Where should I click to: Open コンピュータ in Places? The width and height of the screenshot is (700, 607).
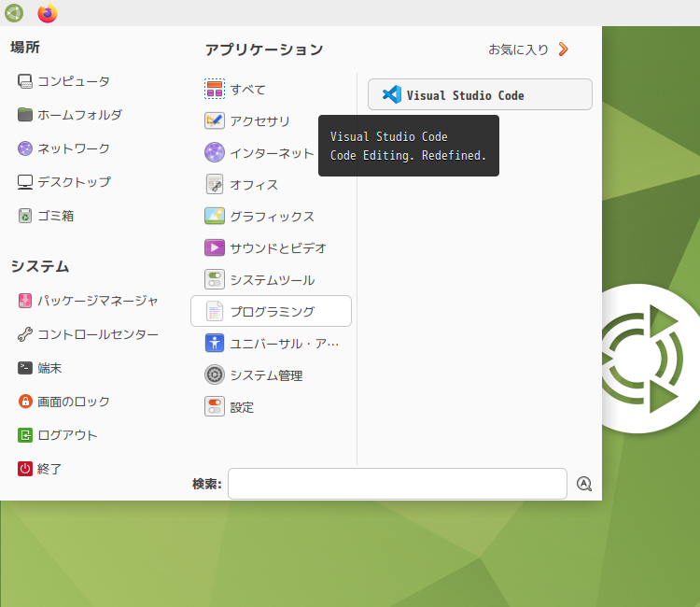point(63,81)
